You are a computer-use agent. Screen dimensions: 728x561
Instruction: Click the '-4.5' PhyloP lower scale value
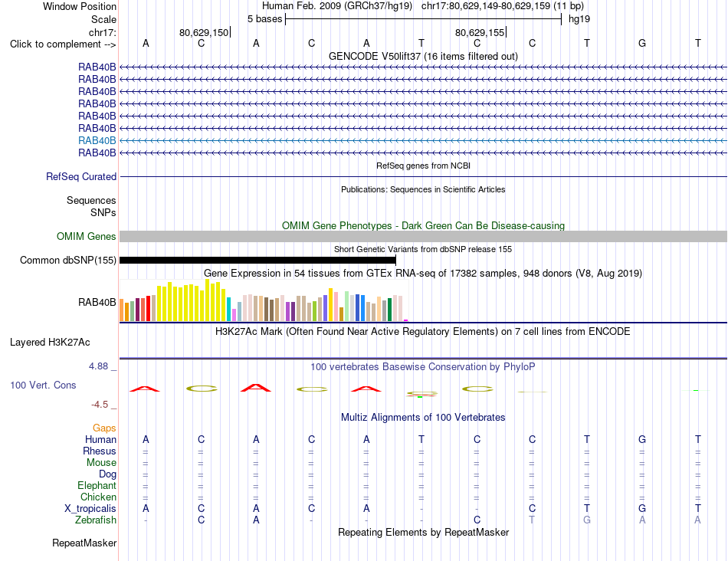pos(100,405)
